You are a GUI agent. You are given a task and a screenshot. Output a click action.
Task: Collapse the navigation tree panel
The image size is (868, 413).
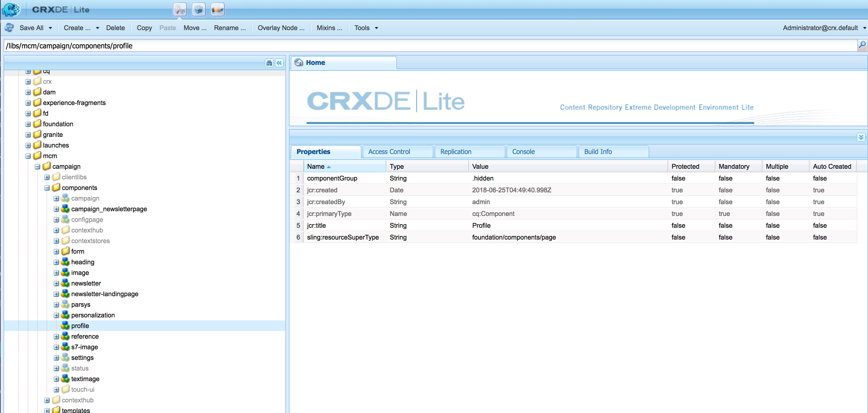click(x=279, y=63)
